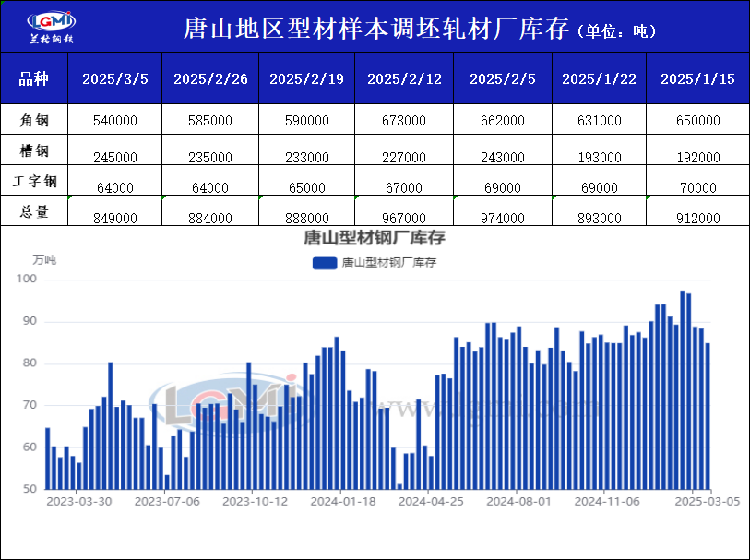Click the 总量 row label

tap(34, 211)
